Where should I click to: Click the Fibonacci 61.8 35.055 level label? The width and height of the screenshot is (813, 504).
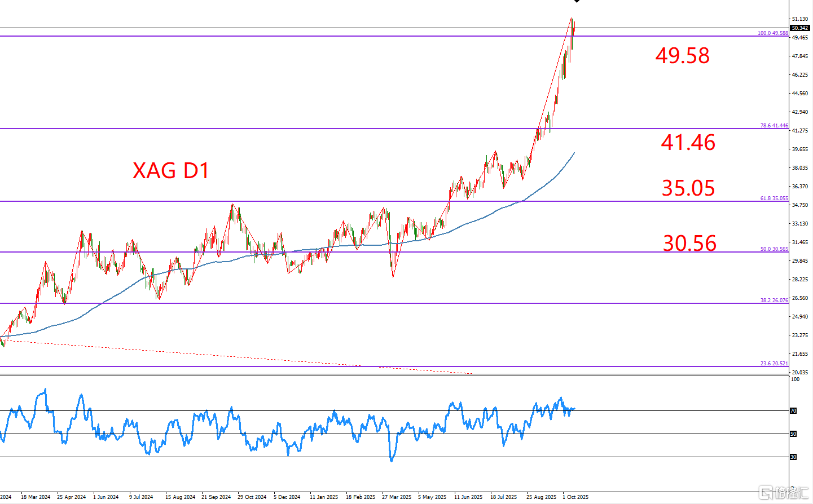pos(774,198)
